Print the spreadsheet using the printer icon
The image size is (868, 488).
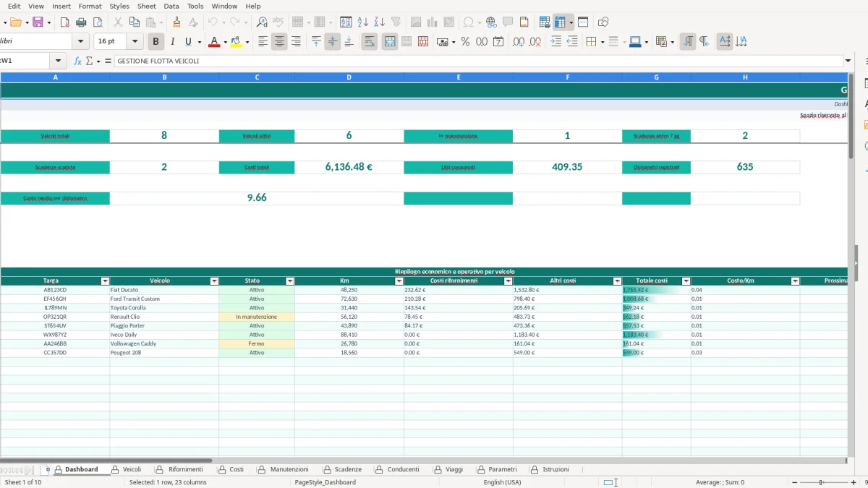point(81,22)
